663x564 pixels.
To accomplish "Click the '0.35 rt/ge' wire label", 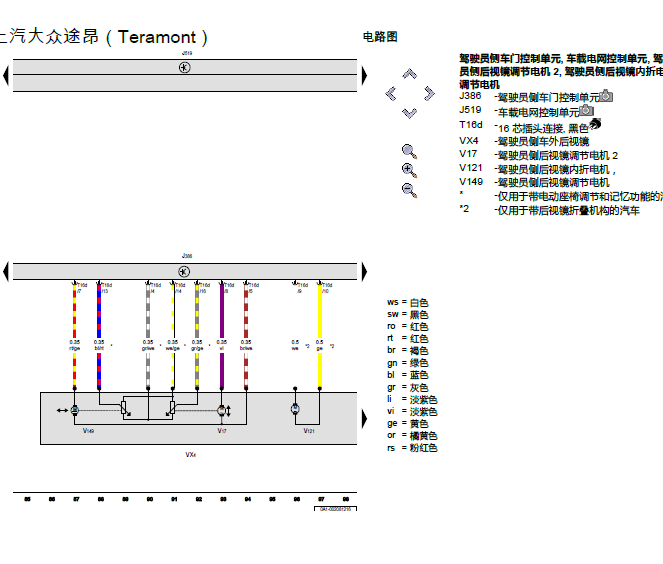I will (74, 345).
